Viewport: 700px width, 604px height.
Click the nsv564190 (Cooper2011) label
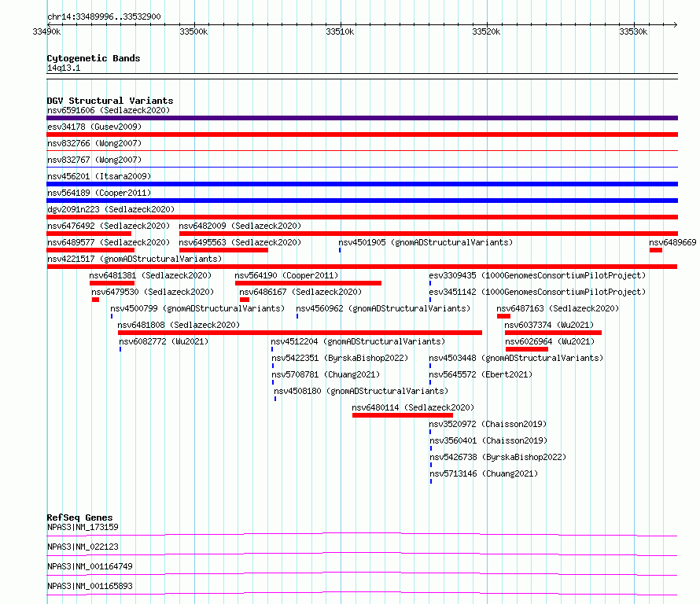pyautogui.click(x=286, y=275)
